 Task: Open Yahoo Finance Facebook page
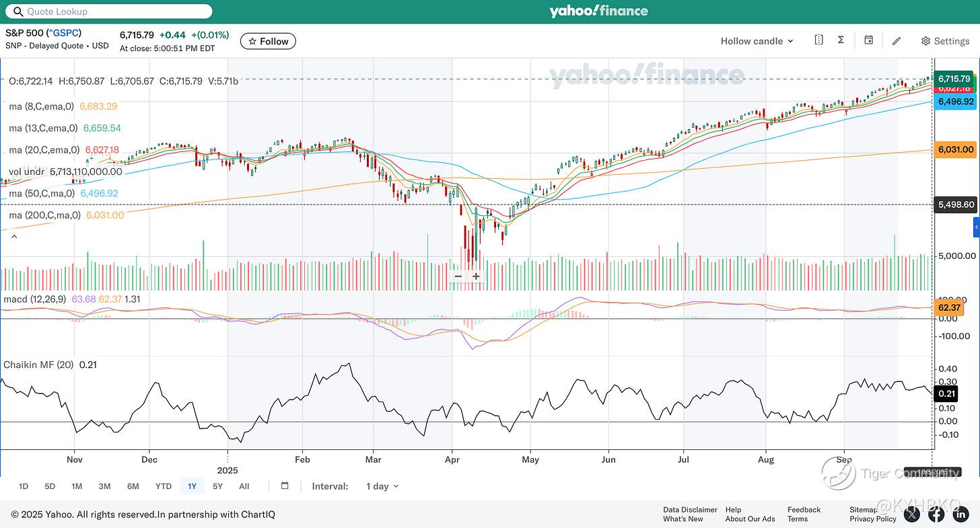936,514
